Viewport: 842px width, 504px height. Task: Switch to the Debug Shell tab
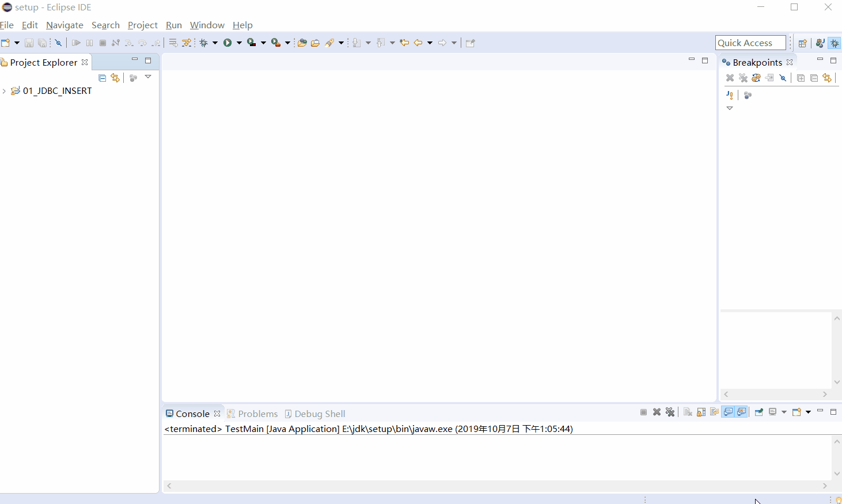(315, 414)
